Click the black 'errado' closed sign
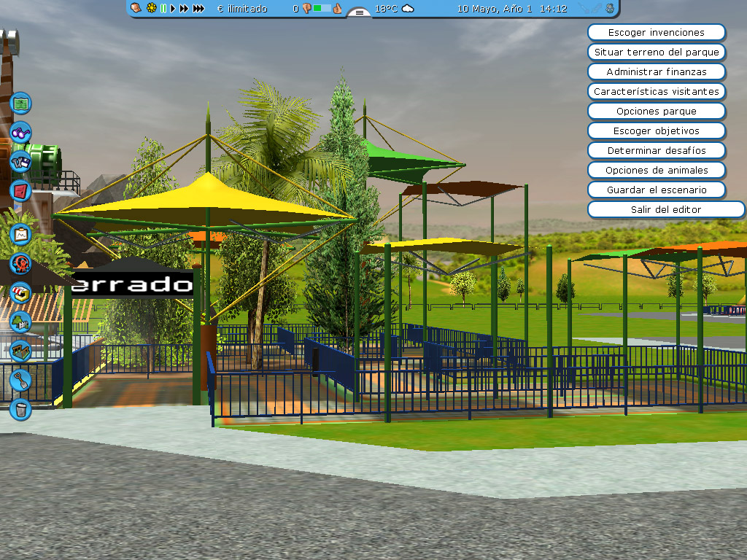The image size is (747, 560). pyautogui.click(x=133, y=284)
